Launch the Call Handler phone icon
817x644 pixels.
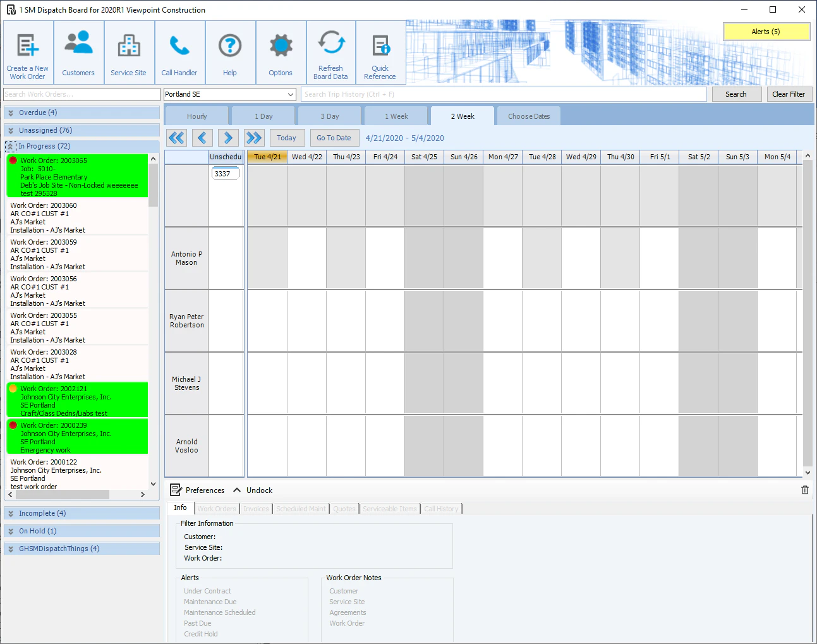tap(179, 47)
